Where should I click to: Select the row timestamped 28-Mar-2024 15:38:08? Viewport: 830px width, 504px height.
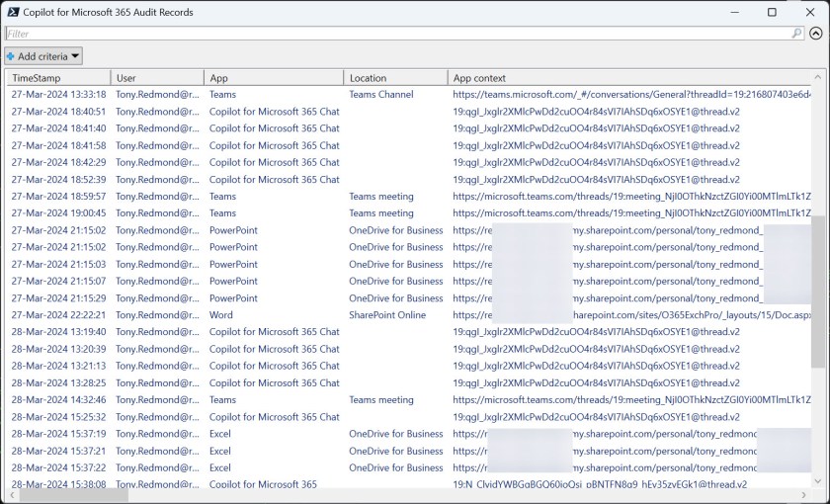pos(409,483)
